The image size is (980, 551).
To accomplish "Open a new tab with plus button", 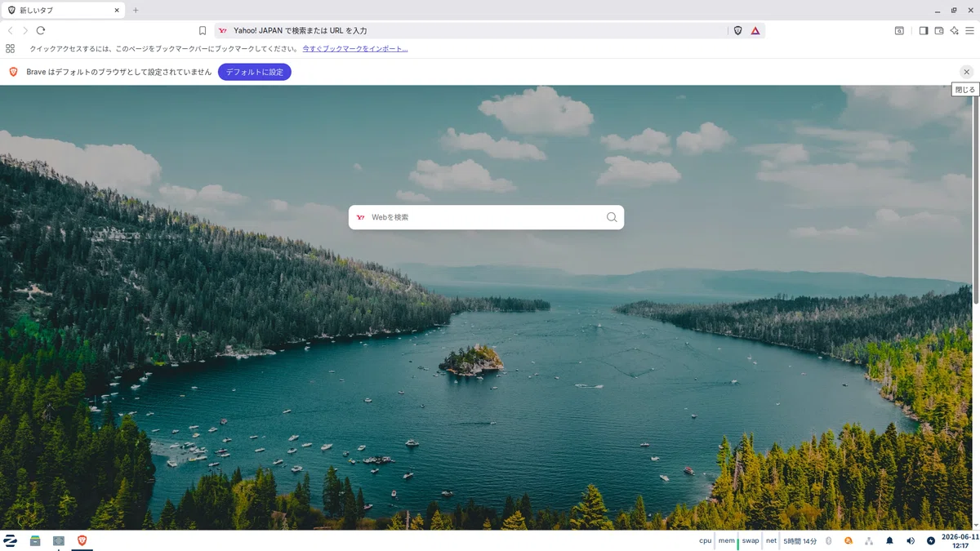I will point(136,10).
